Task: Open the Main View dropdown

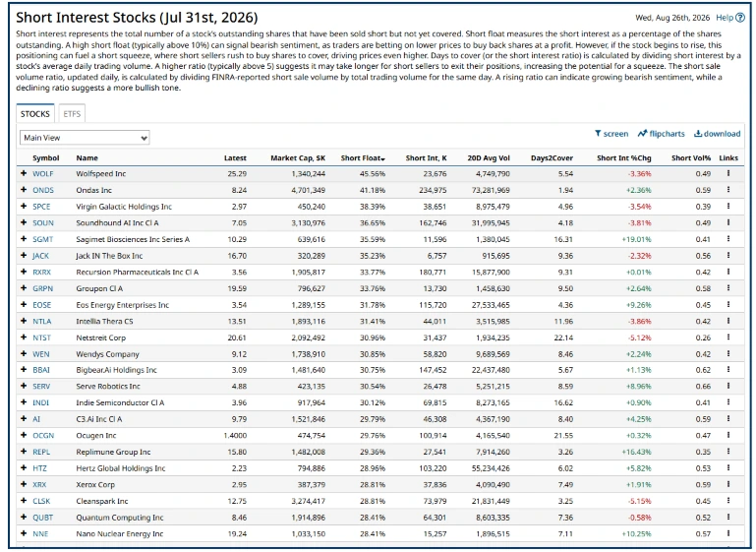Action: 85,138
